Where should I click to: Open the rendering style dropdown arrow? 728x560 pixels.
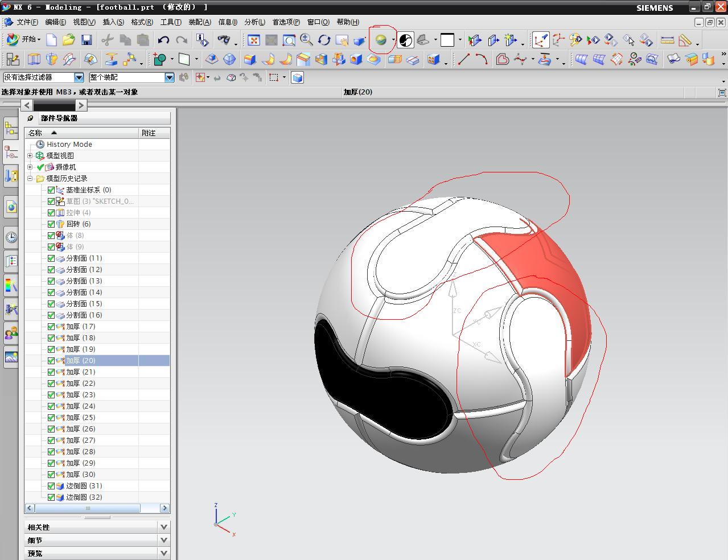point(393,40)
